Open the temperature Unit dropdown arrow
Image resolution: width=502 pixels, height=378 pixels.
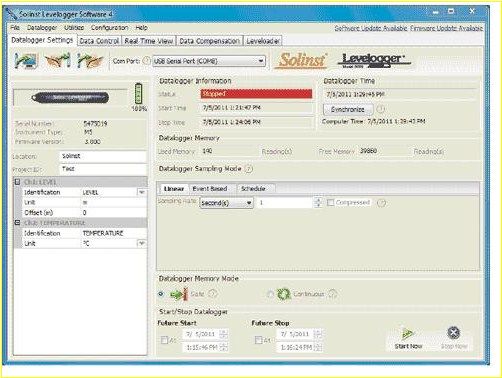pyautogui.click(x=142, y=243)
